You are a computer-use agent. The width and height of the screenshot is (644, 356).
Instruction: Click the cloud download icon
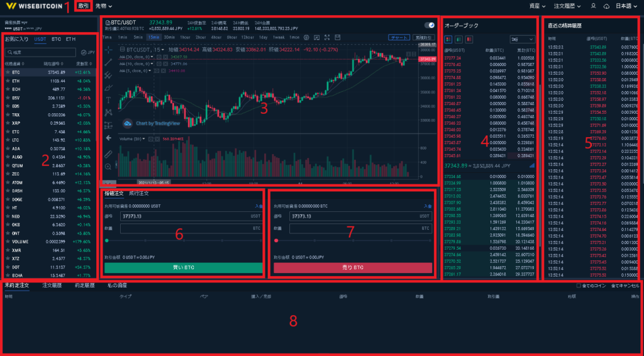point(606,6)
